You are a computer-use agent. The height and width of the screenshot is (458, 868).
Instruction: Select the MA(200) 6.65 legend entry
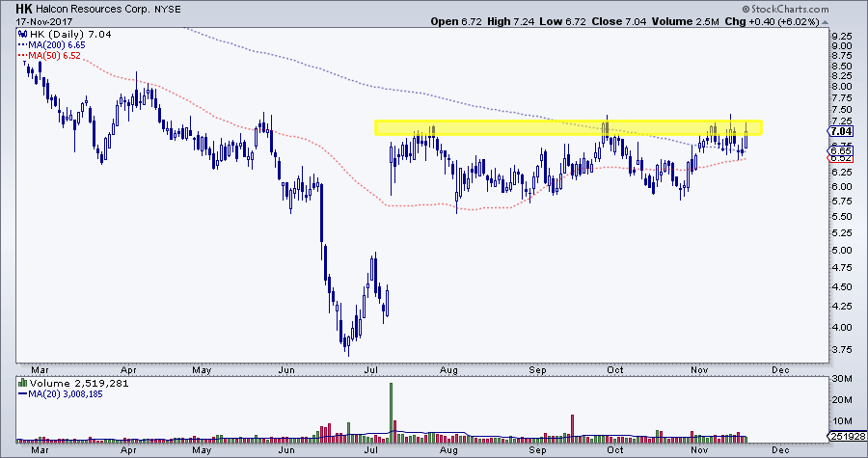47,45
